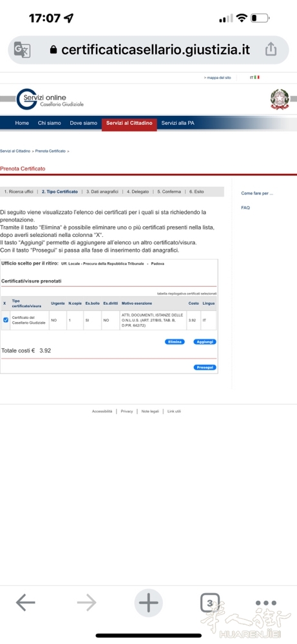The image size is (297, 644).
Task: Tap the browser back arrow
Action: pyautogui.click(x=26, y=603)
